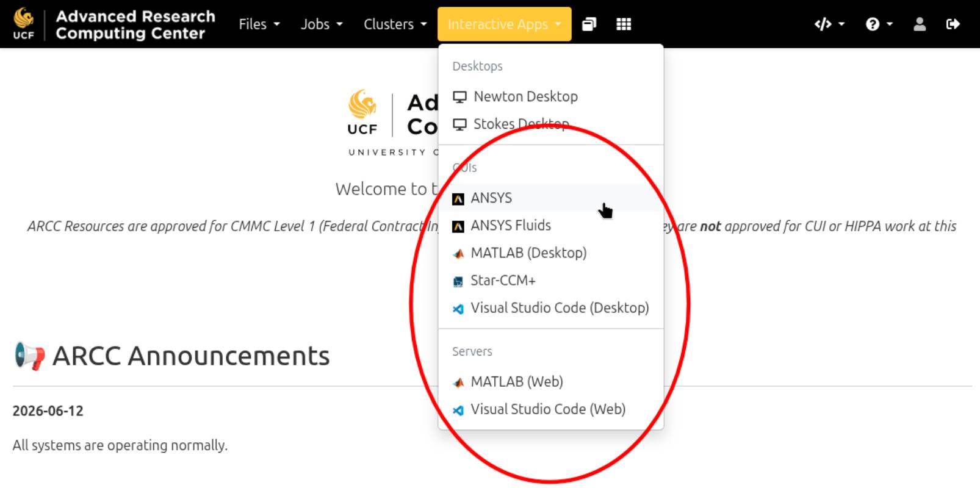Click the user profile icon

click(920, 24)
